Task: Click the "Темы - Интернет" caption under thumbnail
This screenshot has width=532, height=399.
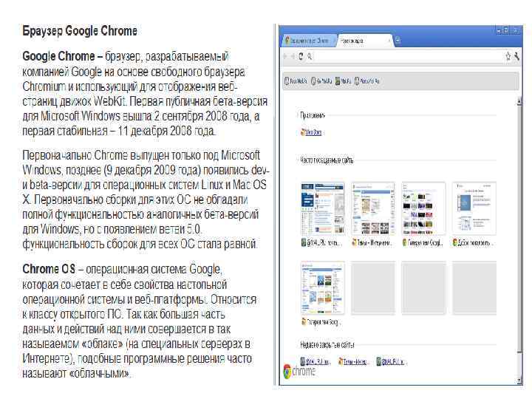Action: coord(372,243)
